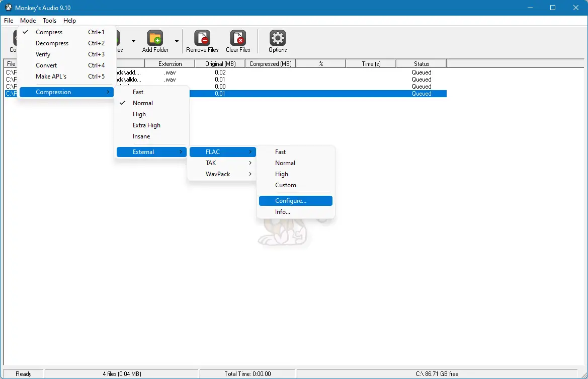Select Decompress mode

coord(66,43)
